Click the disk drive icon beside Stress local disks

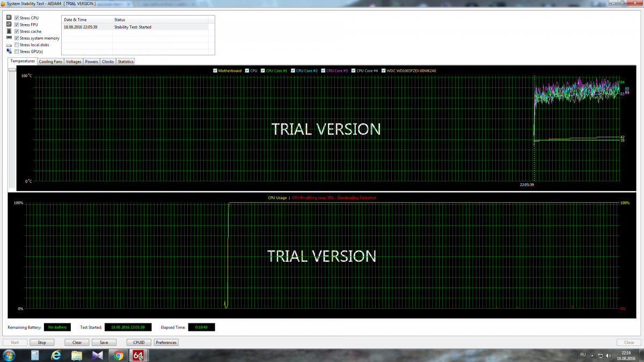click(9, 45)
